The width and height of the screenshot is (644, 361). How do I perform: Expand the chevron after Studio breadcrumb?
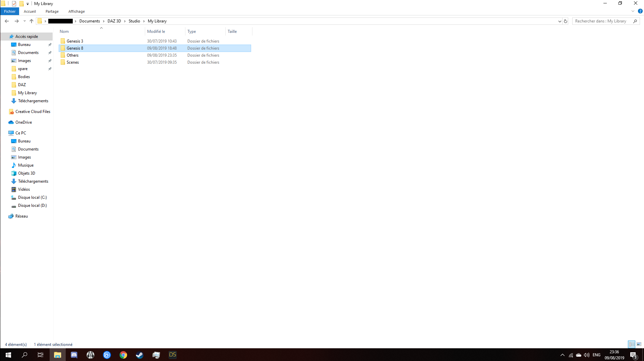point(144,21)
